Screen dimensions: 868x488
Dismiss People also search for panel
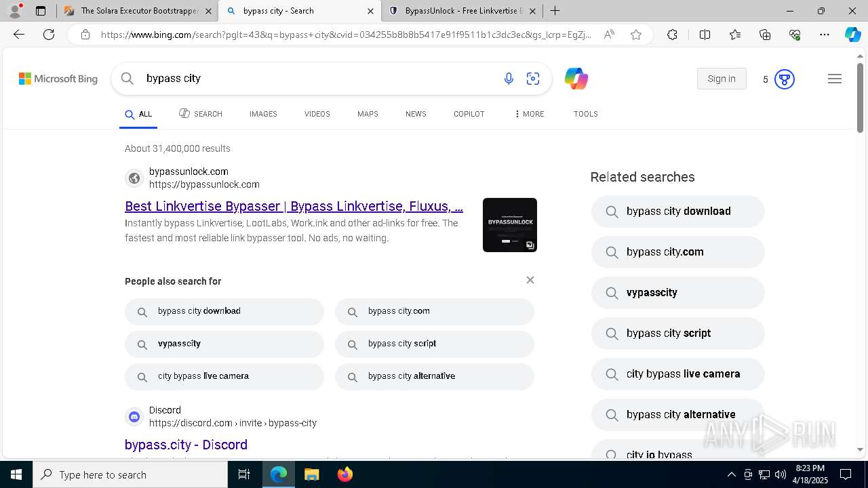click(x=530, y=280)
